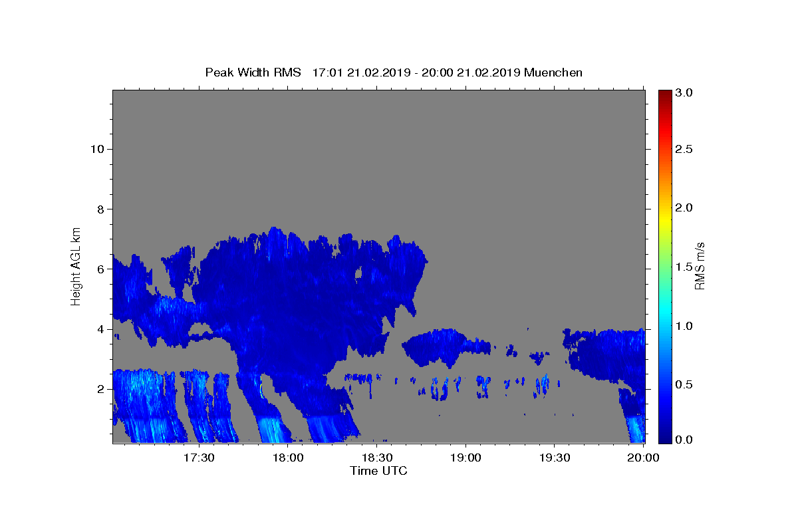798x532 pixels.
Task: Click the height tick label 2
Action: coord(100,389)
